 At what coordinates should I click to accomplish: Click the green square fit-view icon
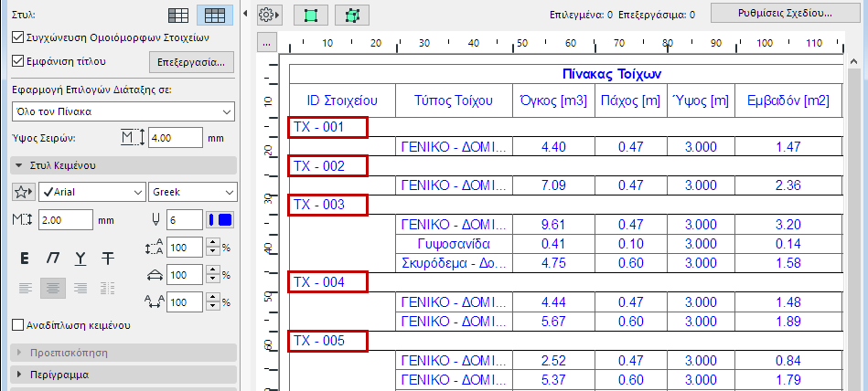(311, 16)
